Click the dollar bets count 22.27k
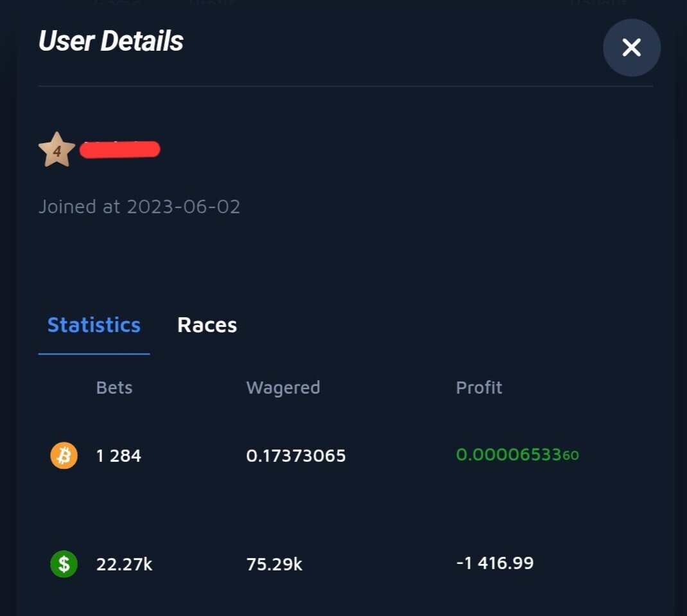 coord(125,564)
